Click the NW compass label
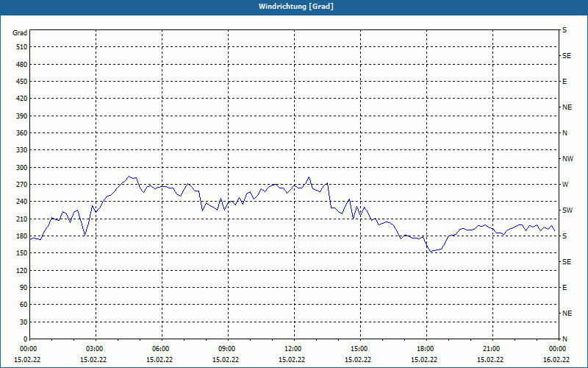 point(567,159)
